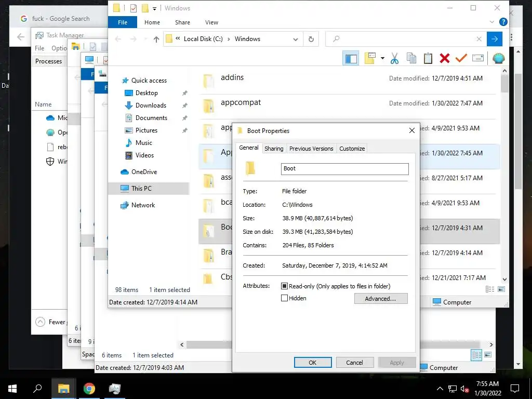Open the File menu tab
This screenshot has width=532, height=399.
click(123, 22)
